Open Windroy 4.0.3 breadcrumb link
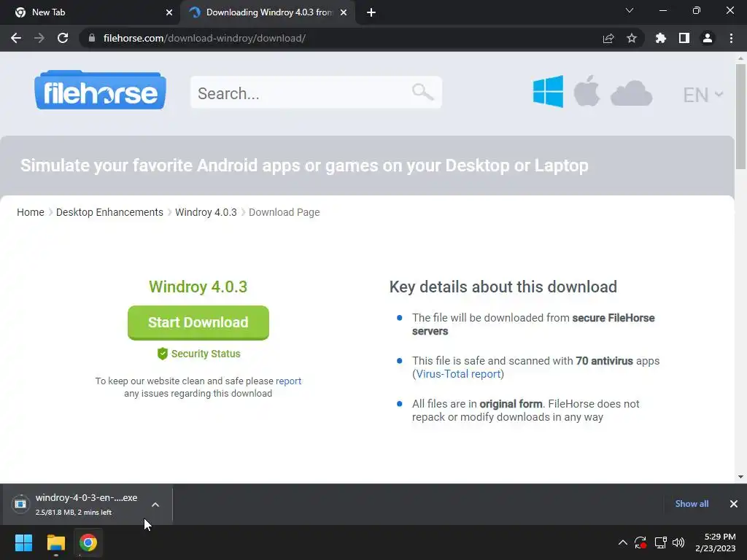 coord(206,212)
